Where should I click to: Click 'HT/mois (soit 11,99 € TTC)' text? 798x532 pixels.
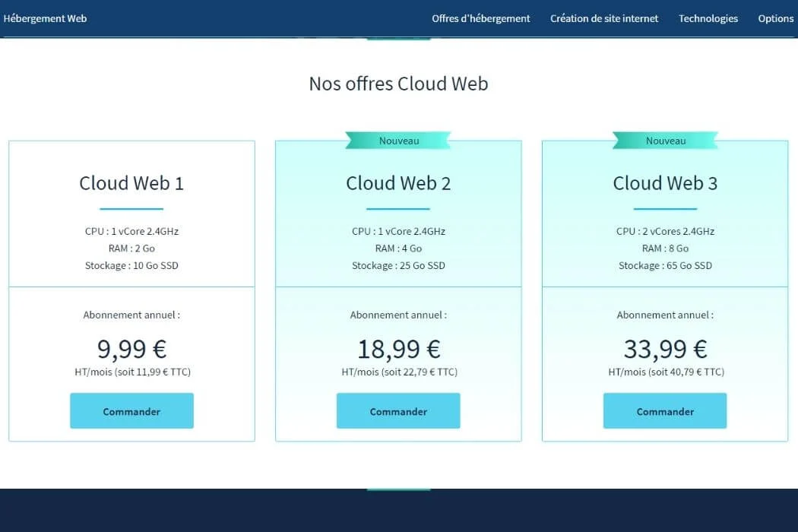pos(132,372)
